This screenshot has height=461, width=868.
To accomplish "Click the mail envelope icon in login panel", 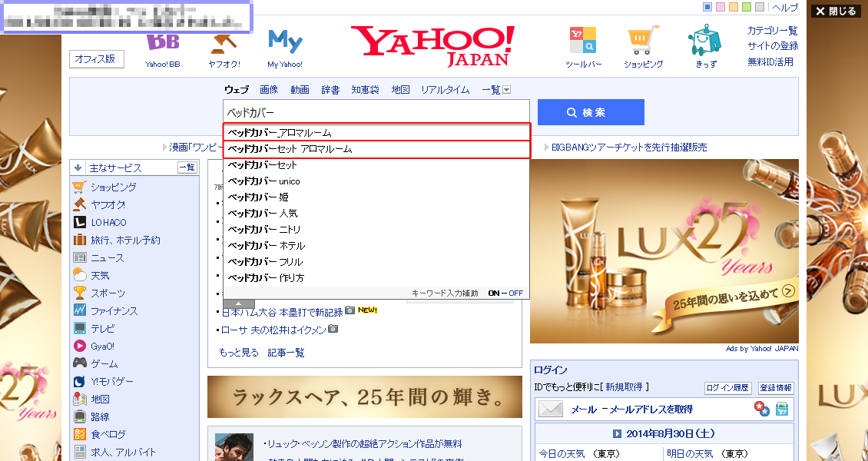I will [551, 409].
